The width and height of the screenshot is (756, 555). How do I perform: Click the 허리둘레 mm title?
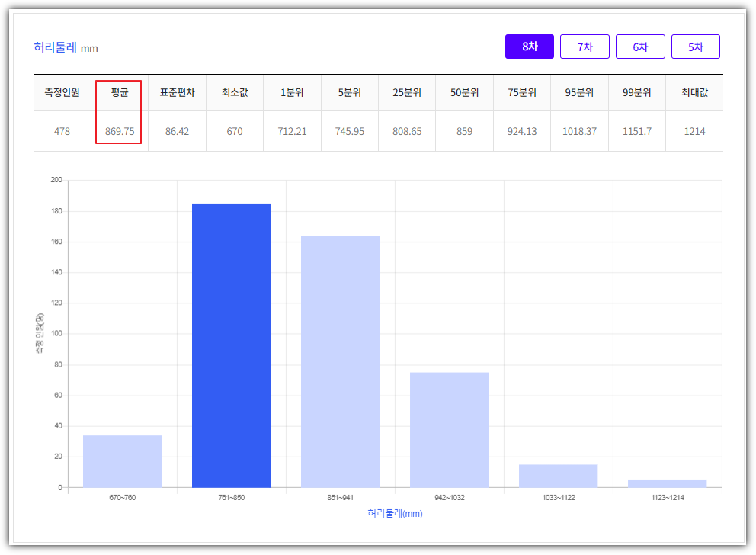pos(66,47)
